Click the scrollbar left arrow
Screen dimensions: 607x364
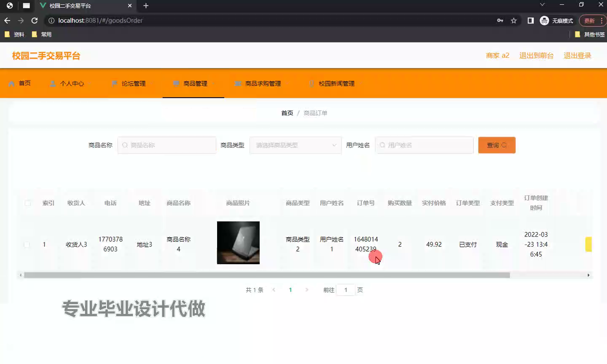point(21,275)
